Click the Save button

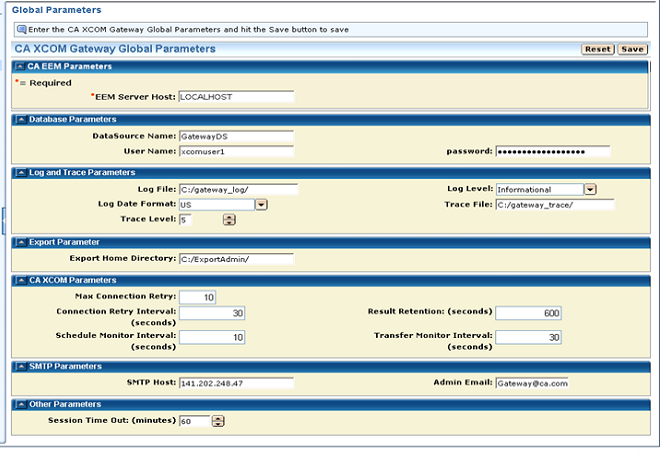(632, 49)
